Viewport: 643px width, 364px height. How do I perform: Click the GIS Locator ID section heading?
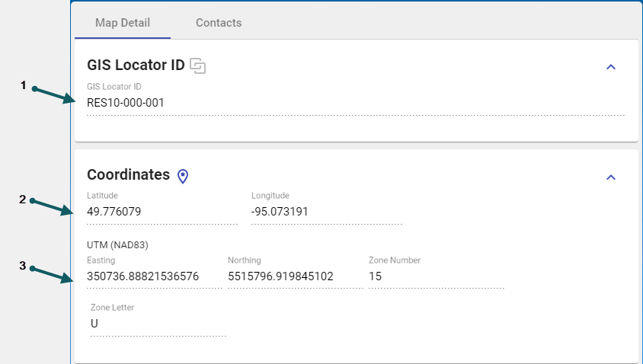(136, 66)
